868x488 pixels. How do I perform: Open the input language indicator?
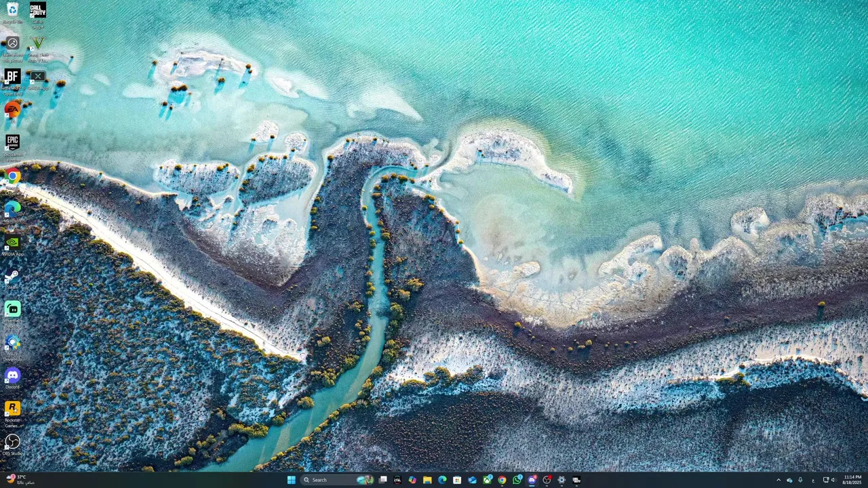813,480
